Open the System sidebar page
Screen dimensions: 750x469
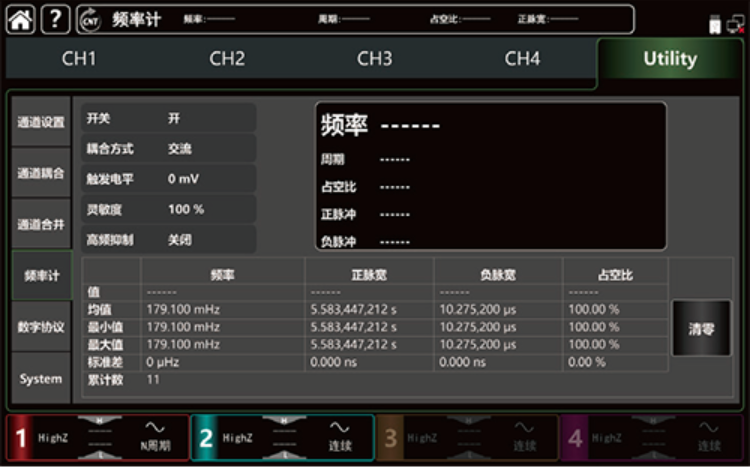tap(41, 379)
